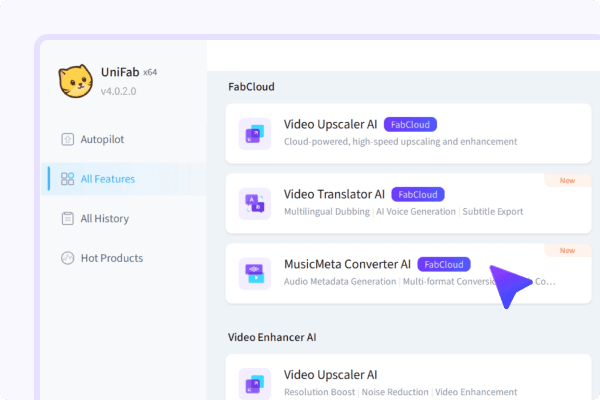The width and height of the screenshot is (600, 400).
Task: Click the 'Multilingual Dubbing' description text
Action: click(x=327, y=212)
